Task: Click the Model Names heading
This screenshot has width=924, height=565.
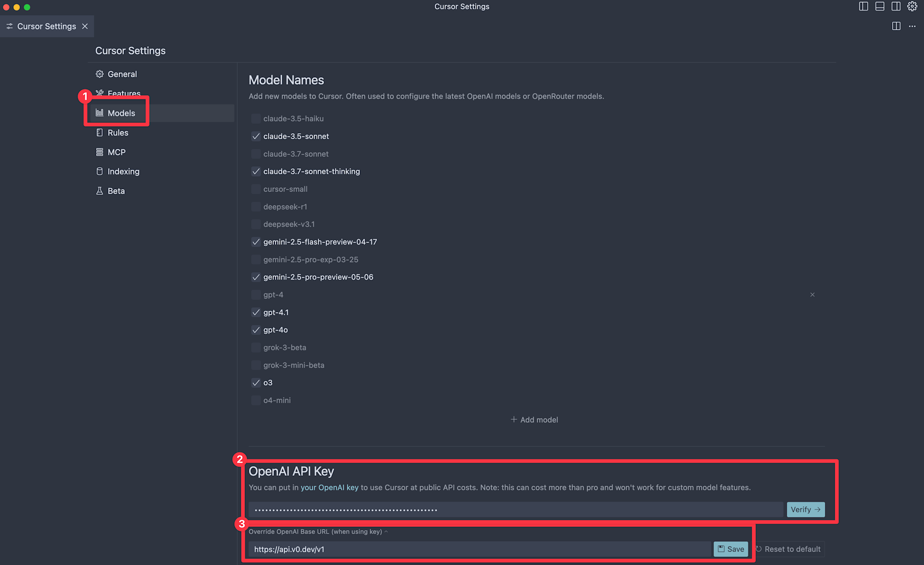Action: (286, 80)
